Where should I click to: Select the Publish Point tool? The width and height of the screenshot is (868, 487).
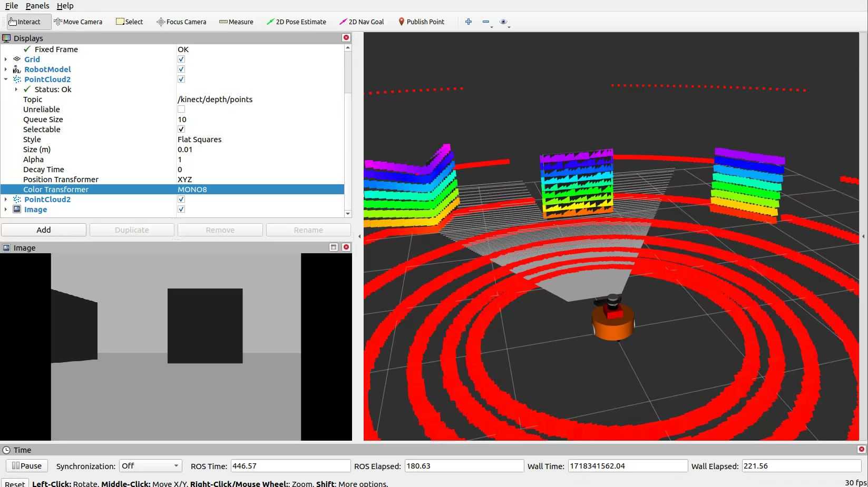[421, 22]
